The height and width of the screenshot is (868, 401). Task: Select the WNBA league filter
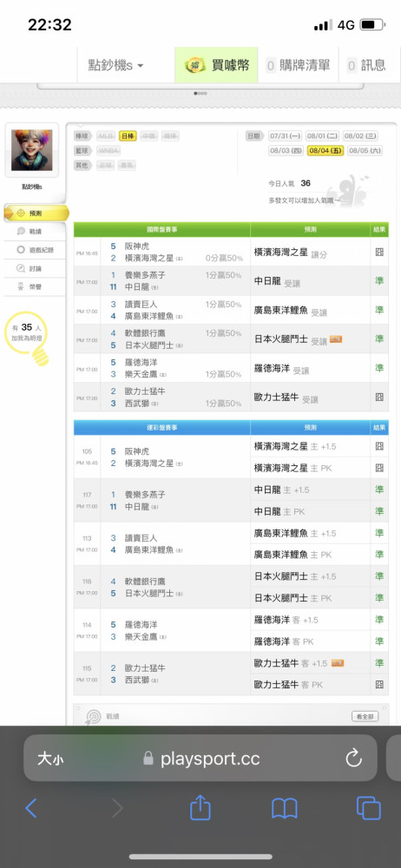108,150
